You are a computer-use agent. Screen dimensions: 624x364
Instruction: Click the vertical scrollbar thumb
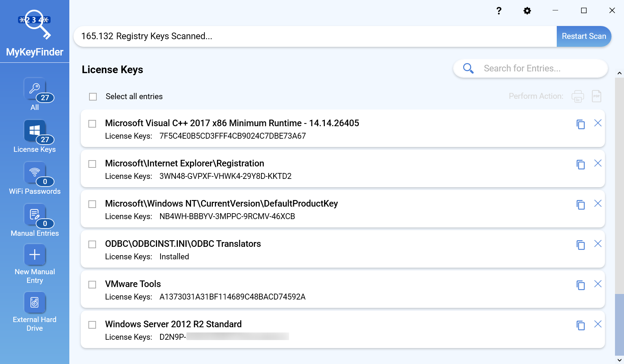pos(619,324)
